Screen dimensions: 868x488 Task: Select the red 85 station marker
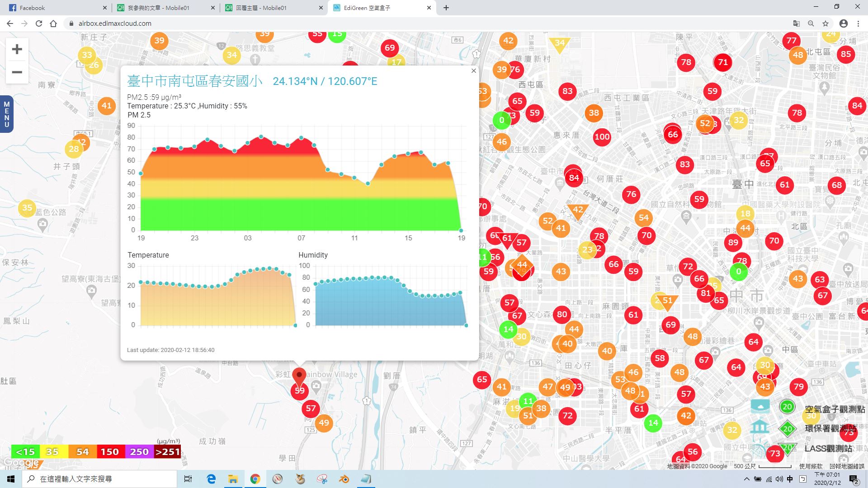pyautogui.click(x=846, y=55)
